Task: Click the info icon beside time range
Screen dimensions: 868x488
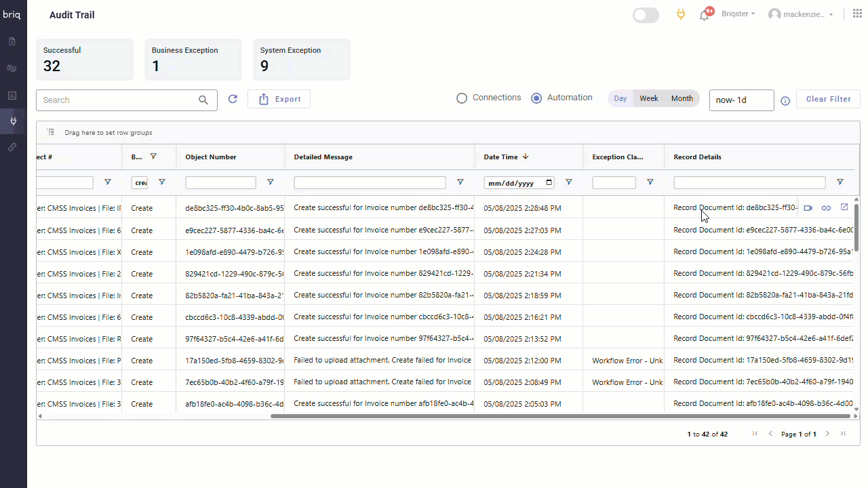Action: pos(785,101)
